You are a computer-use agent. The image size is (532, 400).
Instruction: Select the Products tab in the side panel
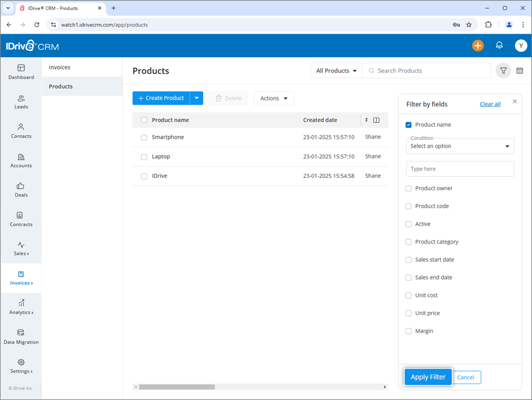click(61, 86)
